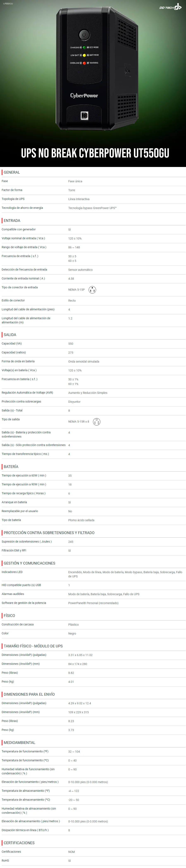Click the NEMA 5-15R outlet icon
The image size is (186, 868).
pyautogui.click(x=97, y=422)
